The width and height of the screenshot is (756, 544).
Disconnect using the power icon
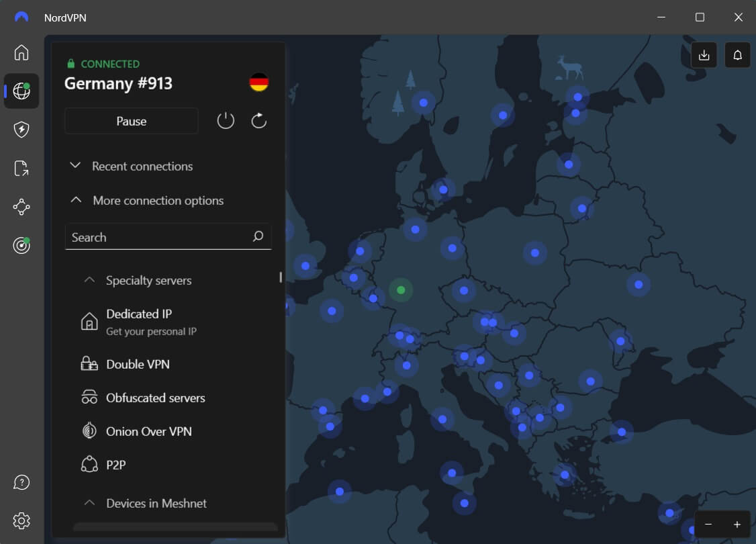226,120
